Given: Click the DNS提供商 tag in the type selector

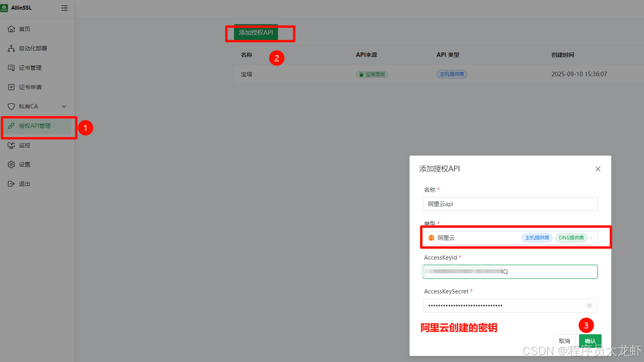Looking at the screenshot, I should [571, 238].
